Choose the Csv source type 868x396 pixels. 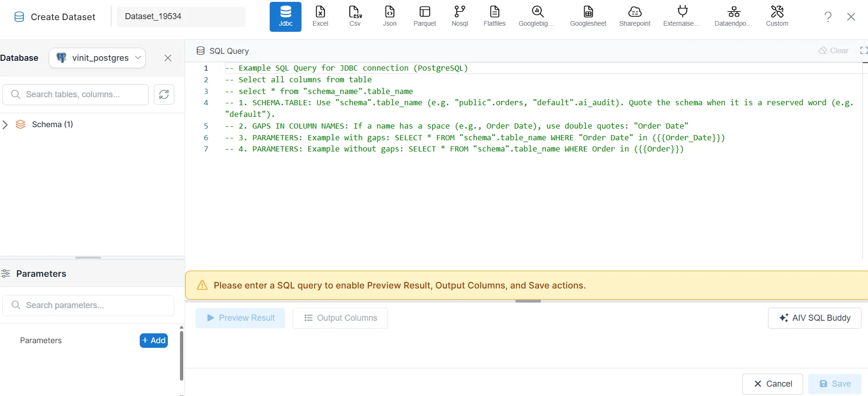355,17
